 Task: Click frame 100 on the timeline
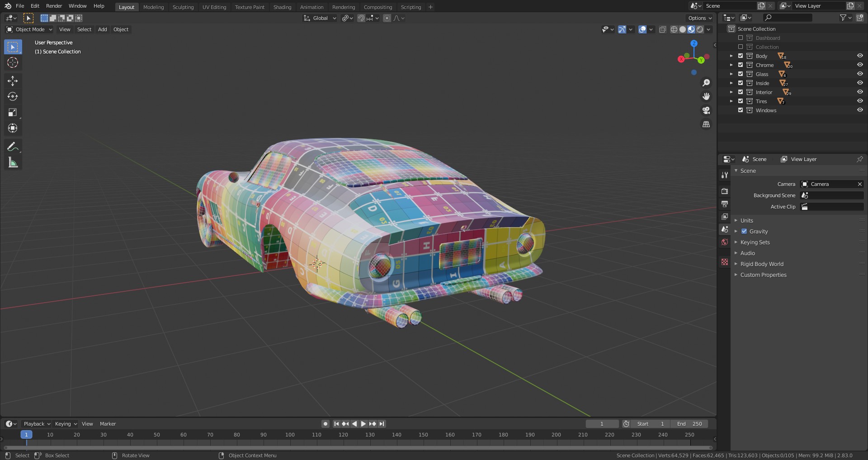(x=290, y=435)
